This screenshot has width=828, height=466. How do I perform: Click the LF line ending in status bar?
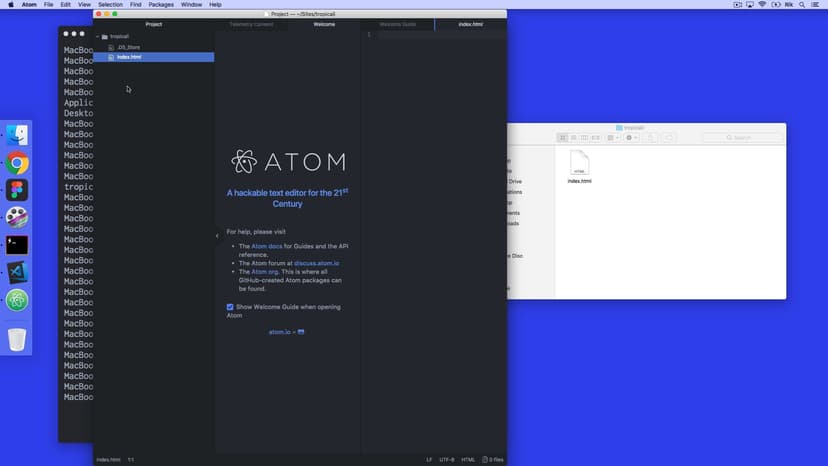click(x=429, y=460)
